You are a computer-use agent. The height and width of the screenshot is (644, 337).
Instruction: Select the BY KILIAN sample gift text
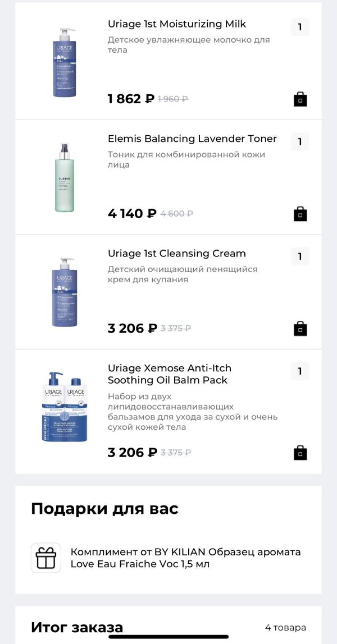click(x=185, y=558)
